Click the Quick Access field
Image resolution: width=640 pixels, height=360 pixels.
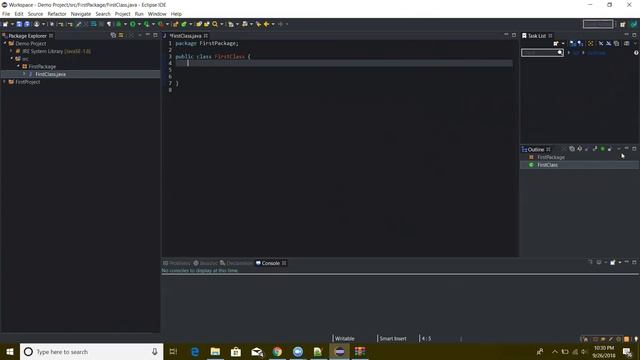(x=598, y=24)
